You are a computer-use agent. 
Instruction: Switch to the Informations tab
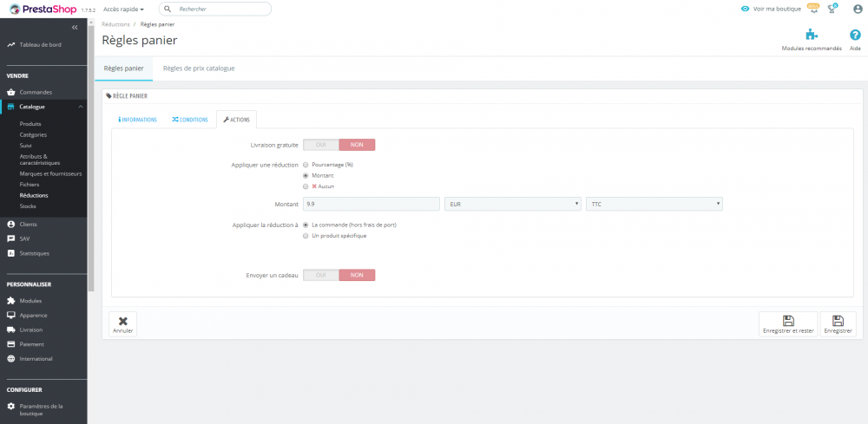pos(137,120)
